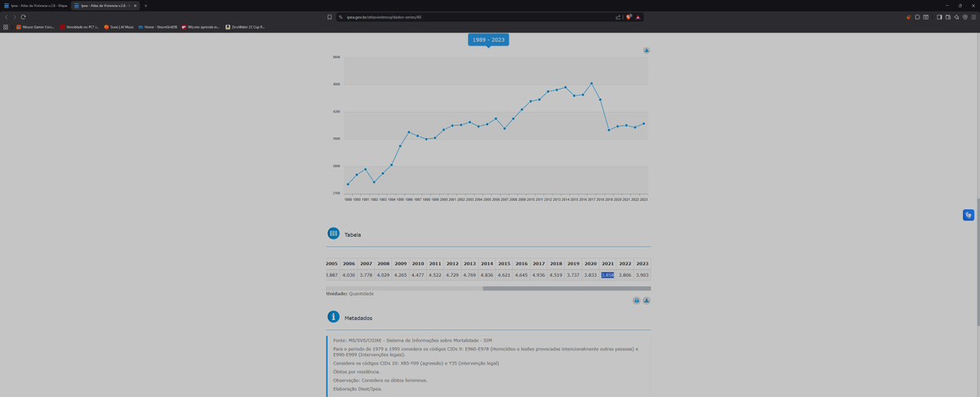The width and height of the screenshot is (980, 397).
Task: Click the '3.903' table cell
Action: pos(643,275)
